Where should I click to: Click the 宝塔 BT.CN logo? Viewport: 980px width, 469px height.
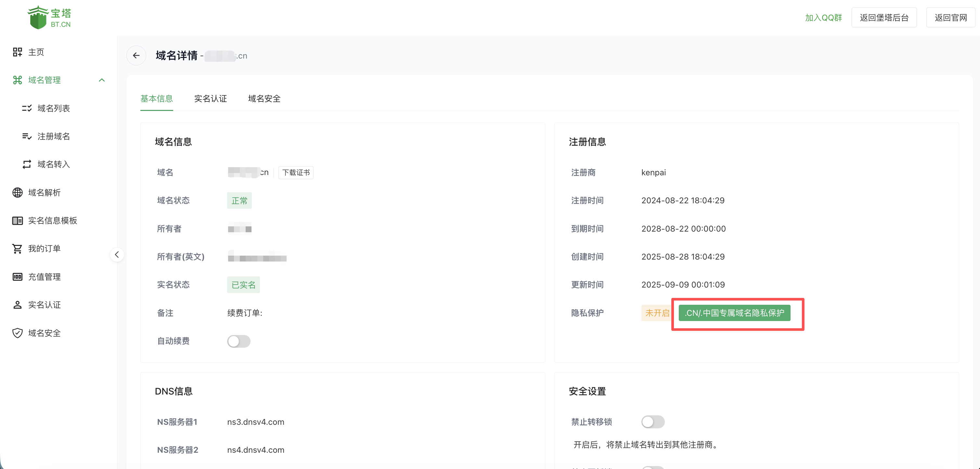pyautogui.click(x=49, y=17)
